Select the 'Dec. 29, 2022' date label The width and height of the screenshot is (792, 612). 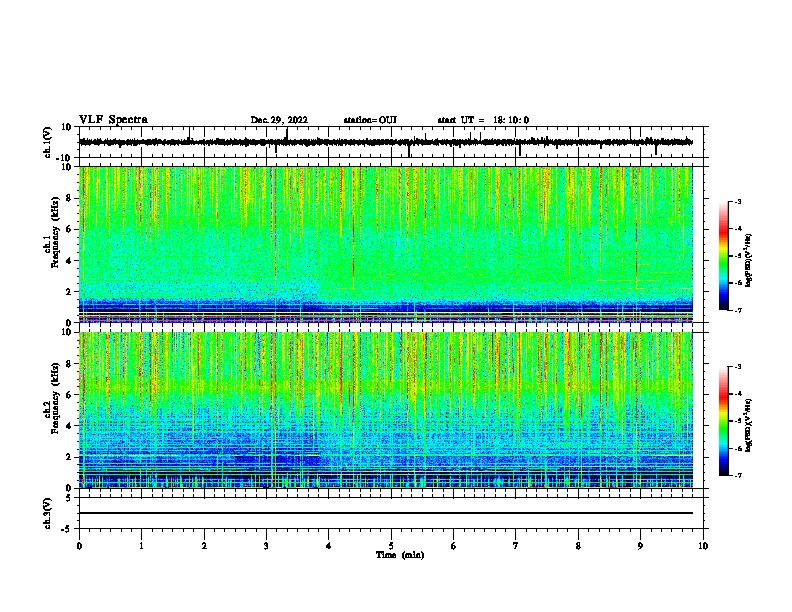coord(279,120)
